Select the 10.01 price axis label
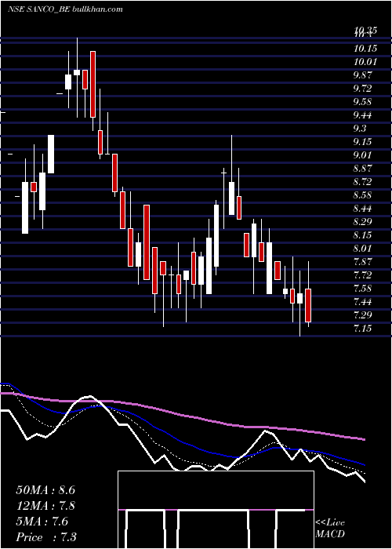This screenshot has width=392, height=549. pyautogui.click(x=365, y=62)
